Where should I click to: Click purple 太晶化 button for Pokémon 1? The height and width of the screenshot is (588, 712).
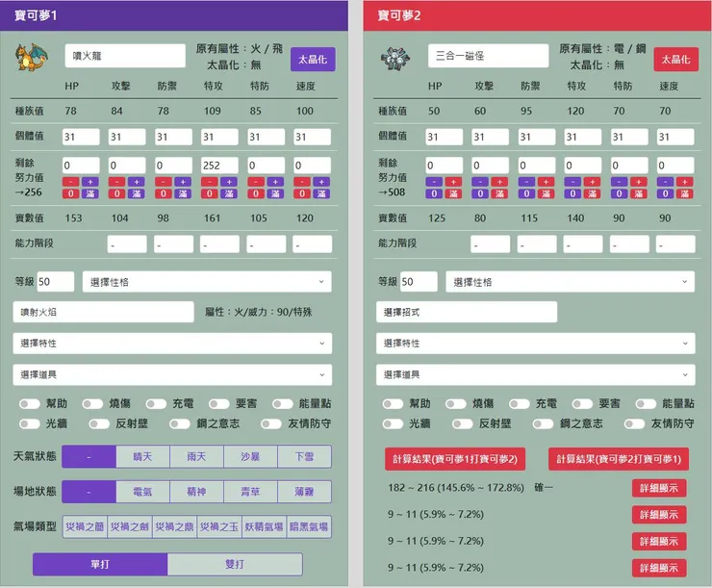[x=313, y=60]
